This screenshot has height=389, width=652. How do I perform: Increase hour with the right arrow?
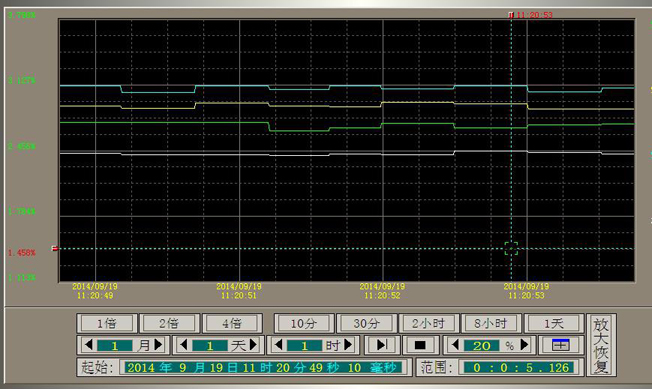coord(348,345)
